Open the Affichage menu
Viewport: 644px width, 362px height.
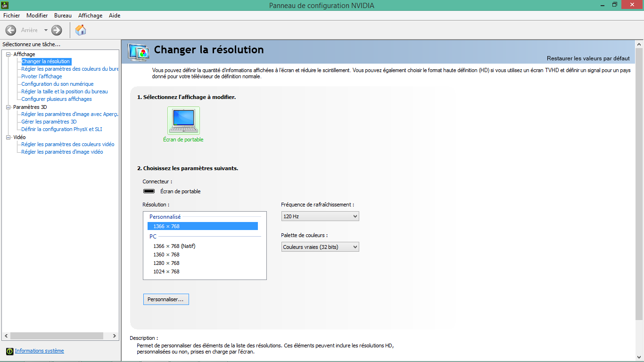click(90, 16)
